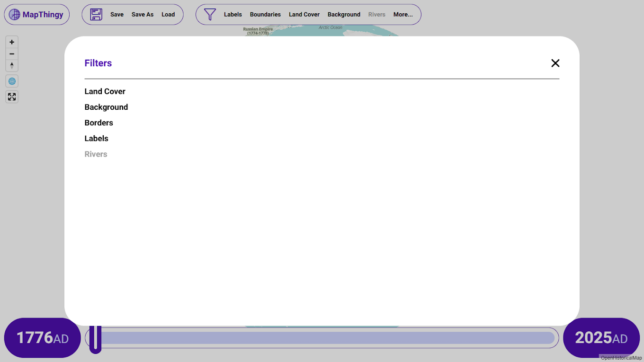The height and width of the screenshot is (362, 644).
Task: Enter fullscreen with the expand arrows icon
Action: point(12,97)
